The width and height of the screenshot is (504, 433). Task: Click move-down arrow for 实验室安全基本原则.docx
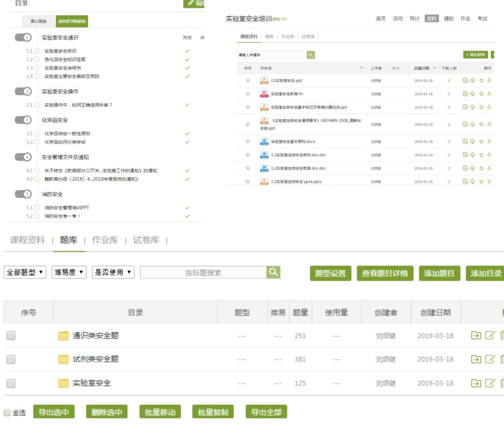pos(489,141)
